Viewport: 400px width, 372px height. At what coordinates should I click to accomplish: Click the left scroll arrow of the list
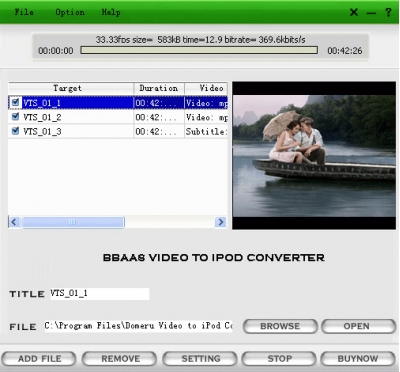pyautogui.click(x=14, y=222)
